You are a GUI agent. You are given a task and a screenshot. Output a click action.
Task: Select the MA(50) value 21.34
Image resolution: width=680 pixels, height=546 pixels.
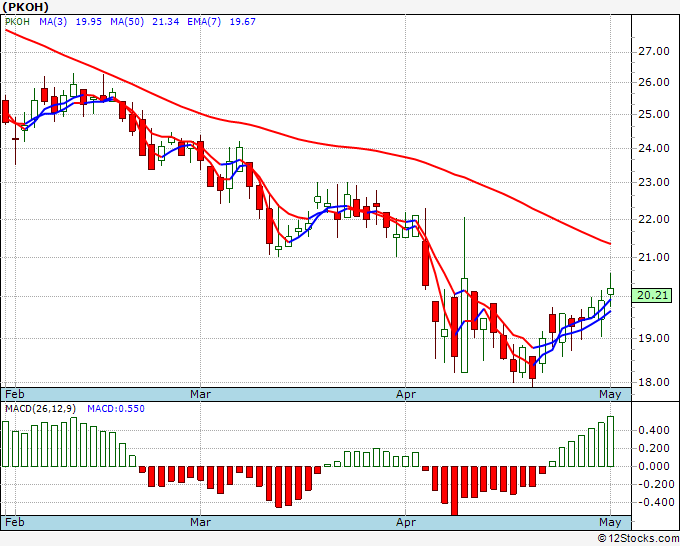click(166, 22)
